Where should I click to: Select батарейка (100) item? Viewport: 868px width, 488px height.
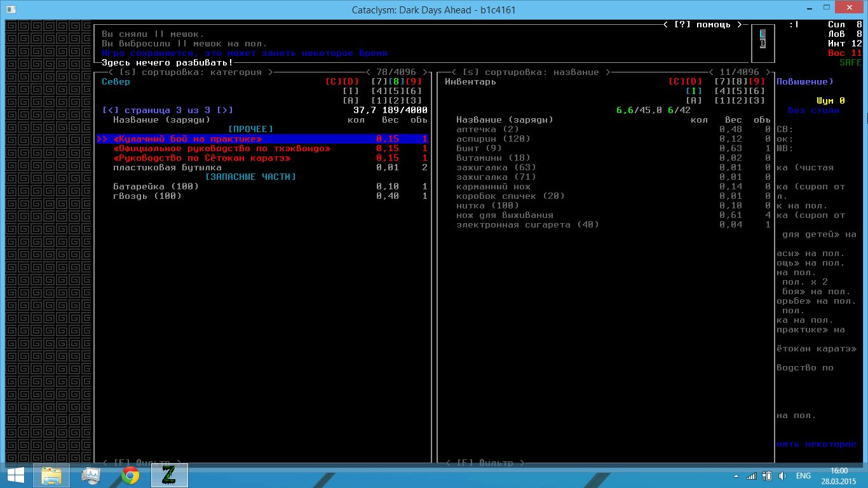tap(262, 187)
